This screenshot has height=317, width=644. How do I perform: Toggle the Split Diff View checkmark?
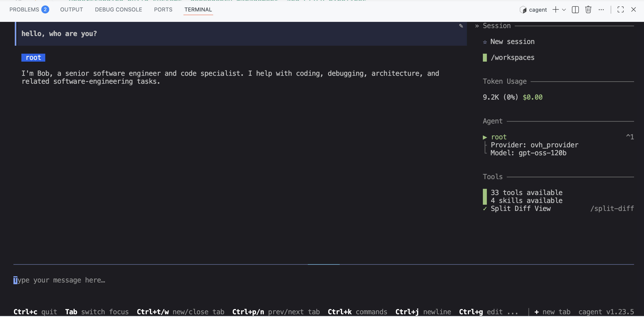tap(485, 209)
